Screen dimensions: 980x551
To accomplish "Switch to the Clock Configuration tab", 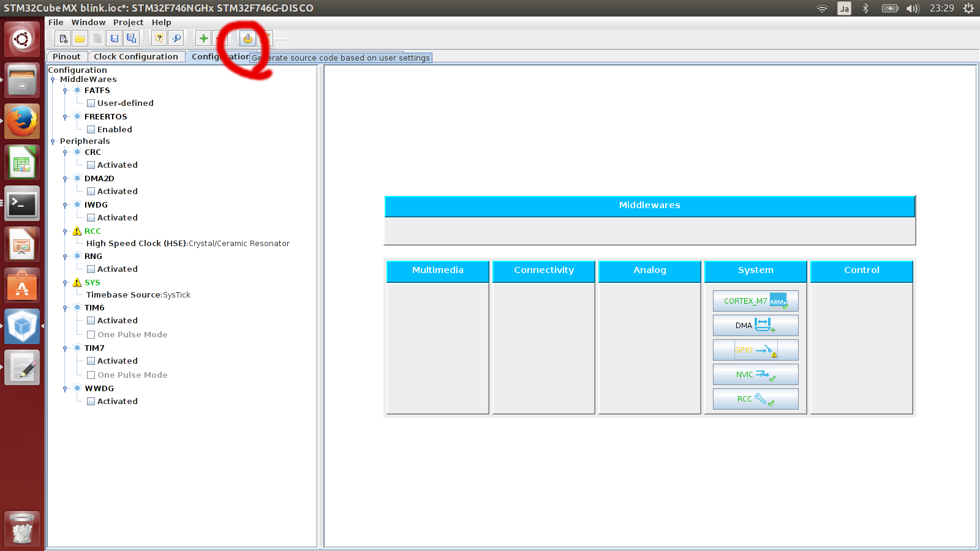I will click(135, 57).
